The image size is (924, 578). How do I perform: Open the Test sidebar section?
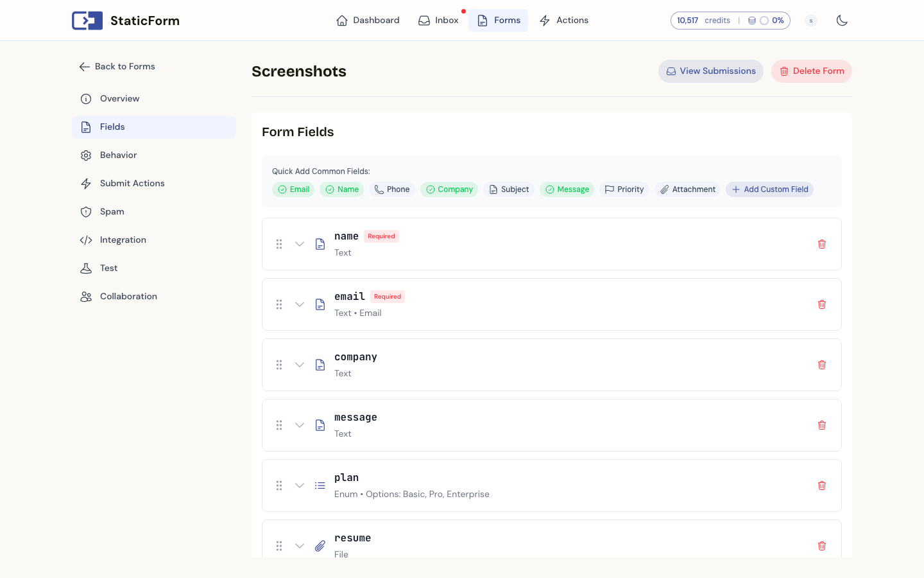coord(154,268)
